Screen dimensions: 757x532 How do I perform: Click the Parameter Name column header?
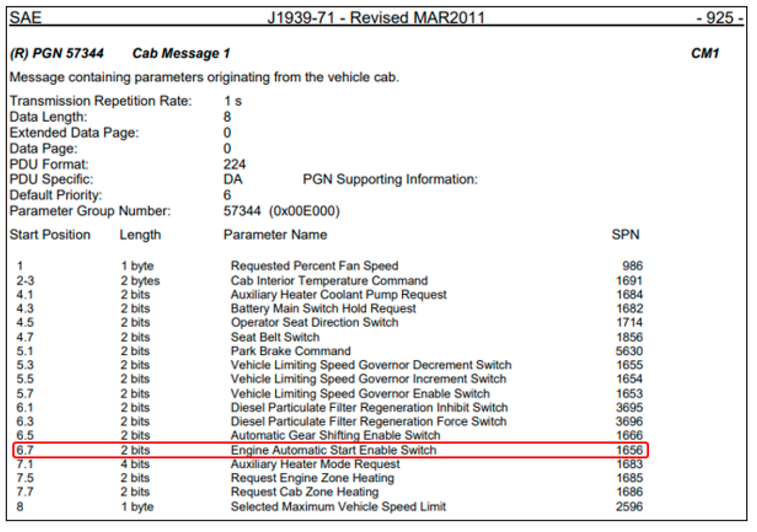275,235
